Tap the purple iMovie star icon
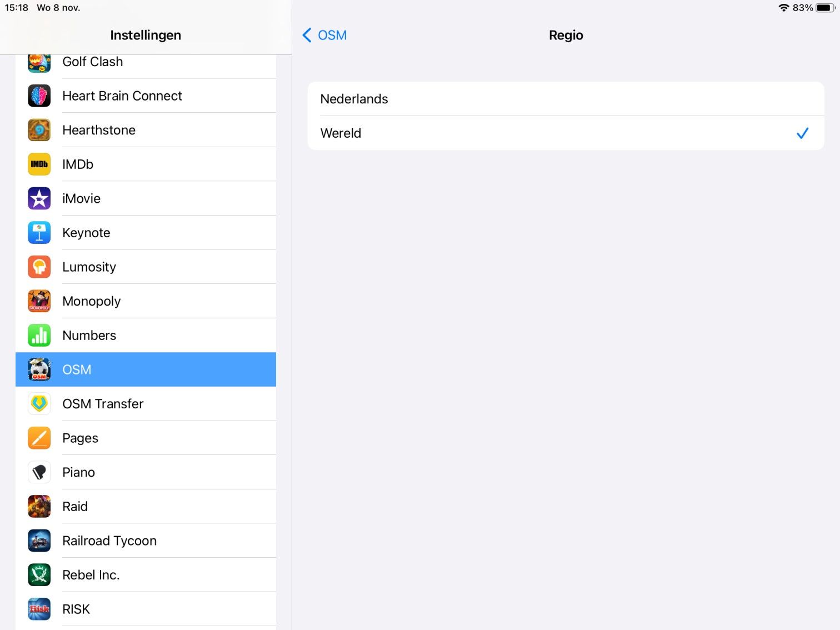Viewport: 840px width, 630px height. pyautogui.click(x=39, y=199)
